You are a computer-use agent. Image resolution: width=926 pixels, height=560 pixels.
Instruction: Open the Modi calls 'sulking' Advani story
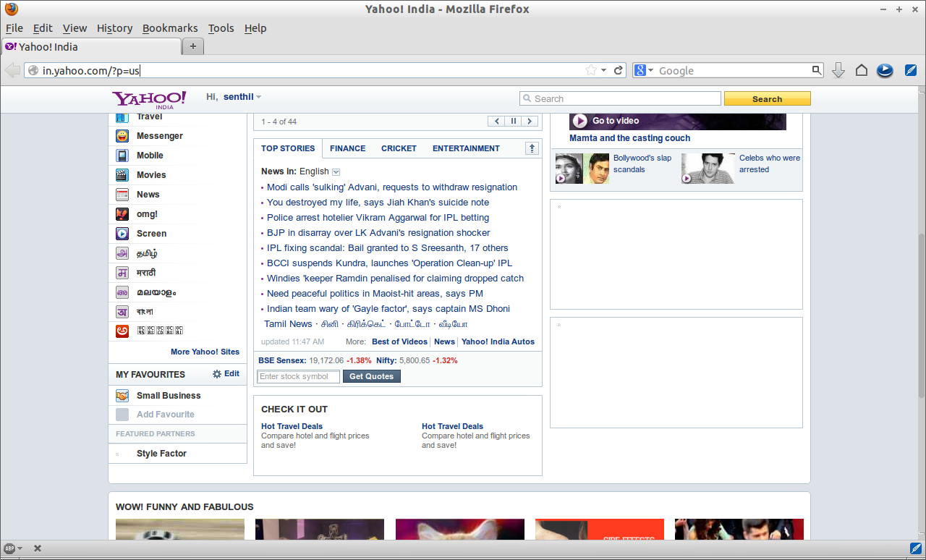click(x=392, y=187)
